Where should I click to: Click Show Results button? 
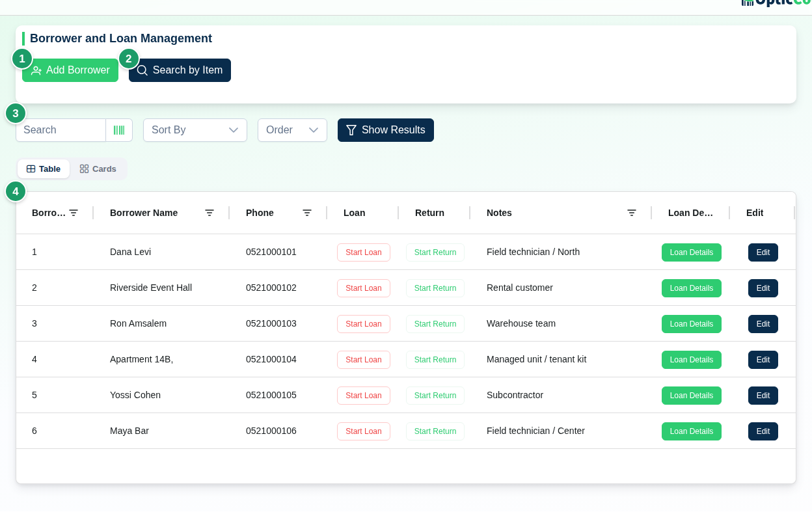pyautogui.click(x=386, y=130)
